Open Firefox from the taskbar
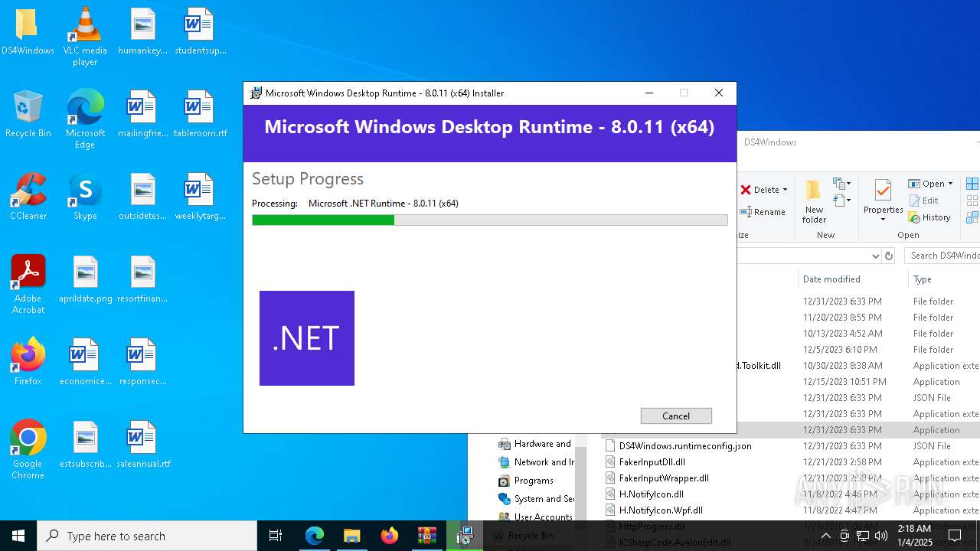This screenshot has height=551, width=980. coord(389,536)
